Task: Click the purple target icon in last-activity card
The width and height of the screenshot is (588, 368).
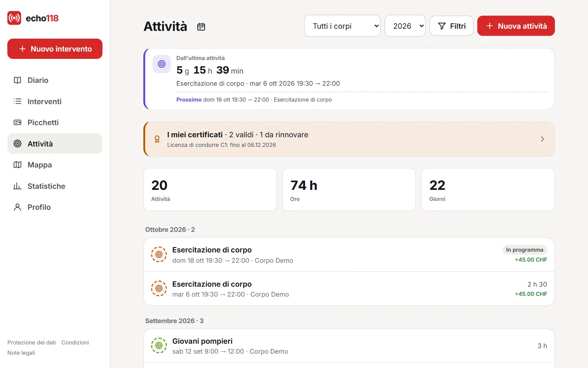Action: [x=162, y=64]
